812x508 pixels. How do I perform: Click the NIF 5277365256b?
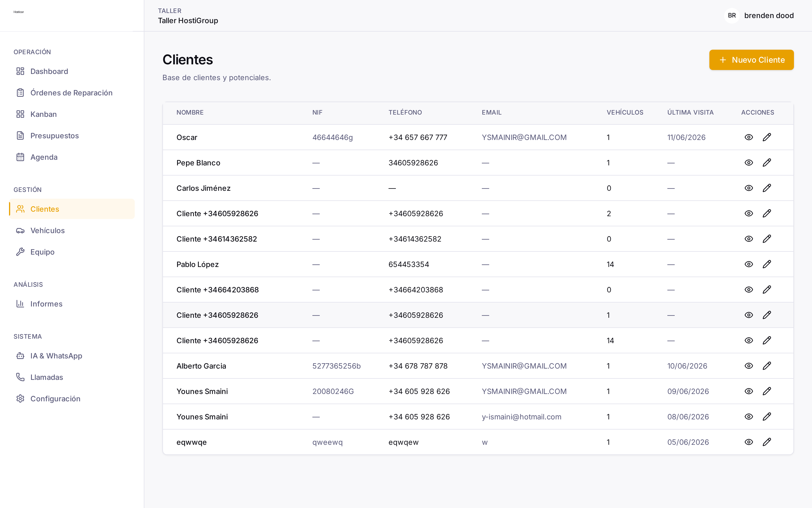[x=336, y=366]
